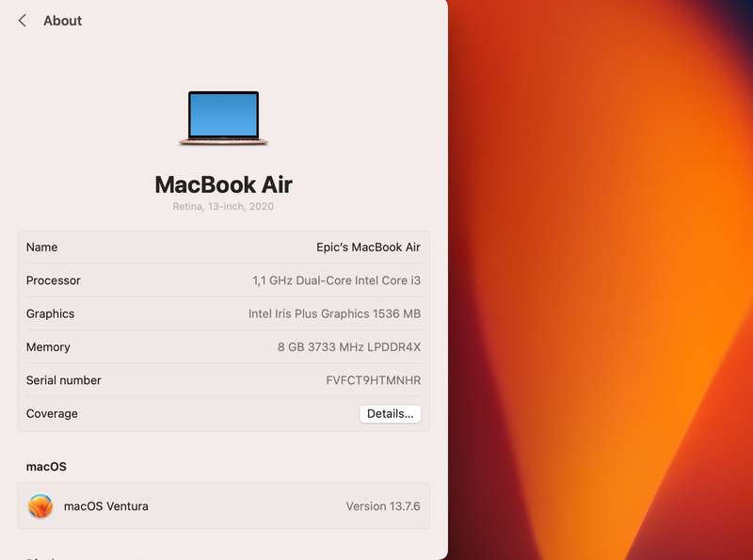
Task: Click the MacBook Air laptop image
Action: click(x=223, y=119)
